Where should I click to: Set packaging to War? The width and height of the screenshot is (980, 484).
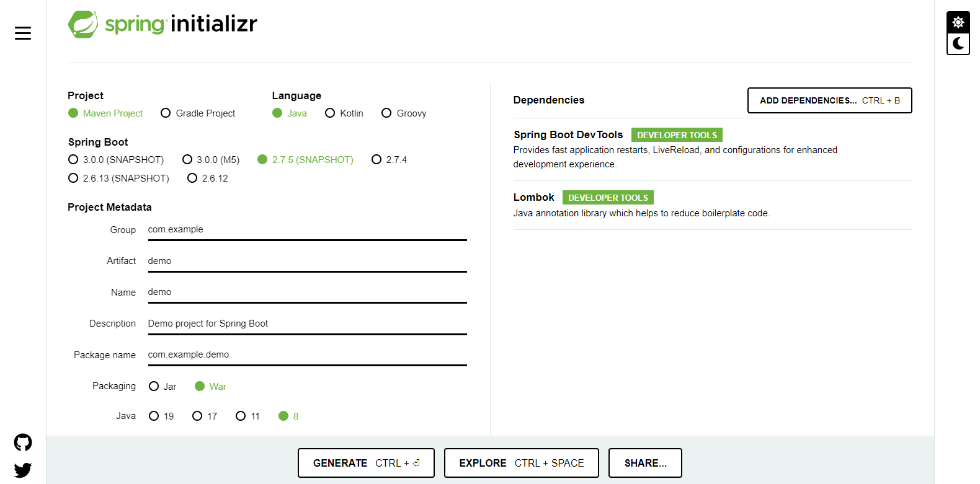click(x=210, y=386)
